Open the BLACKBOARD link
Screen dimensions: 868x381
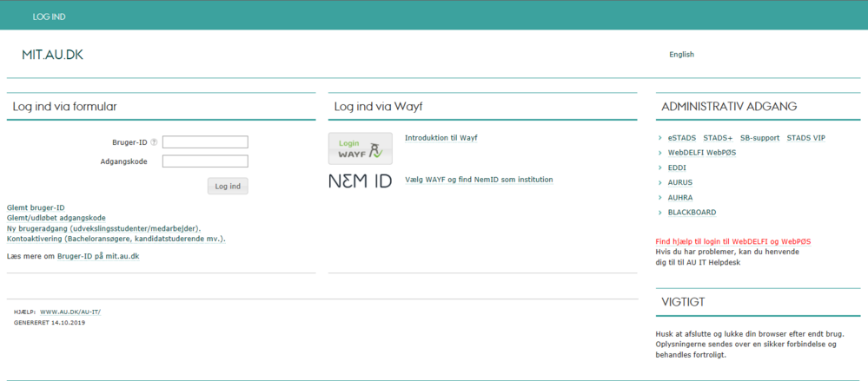(692, 213)
